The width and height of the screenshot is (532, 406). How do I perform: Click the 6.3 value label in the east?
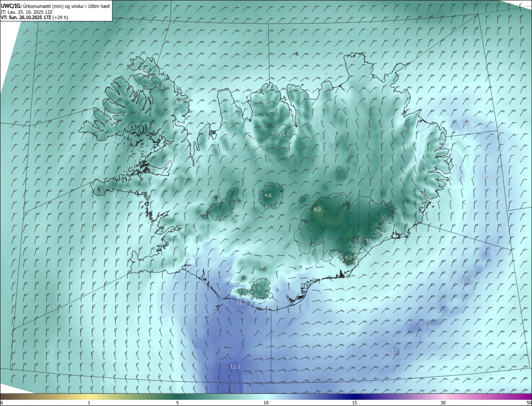coord(408,128)
